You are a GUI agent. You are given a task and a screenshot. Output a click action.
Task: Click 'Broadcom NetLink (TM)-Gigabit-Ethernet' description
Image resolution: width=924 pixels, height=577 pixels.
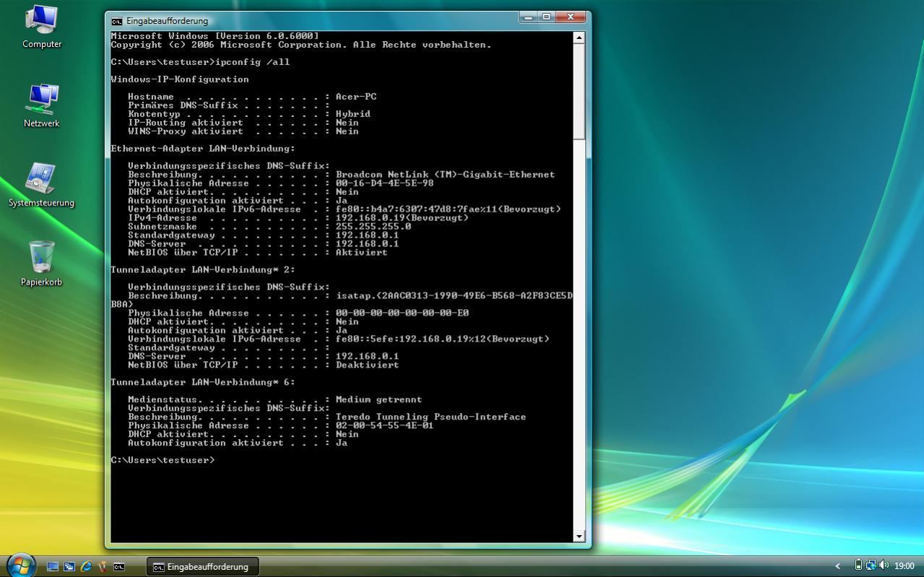446,175
